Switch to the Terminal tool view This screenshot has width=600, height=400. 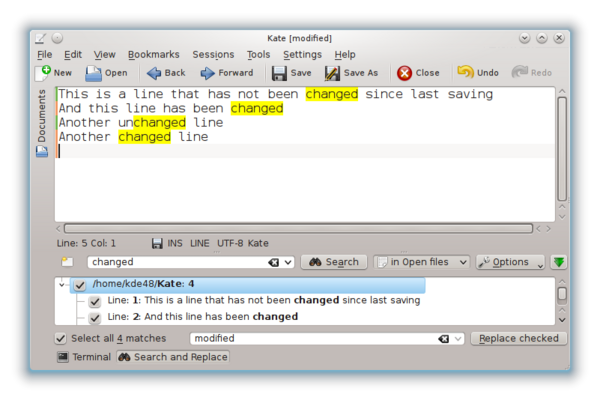(84, 357)
